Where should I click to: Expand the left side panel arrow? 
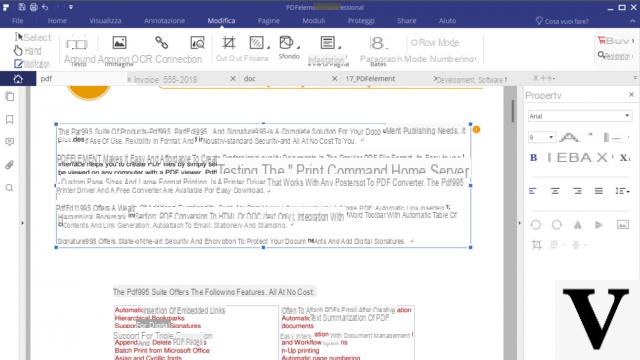click(x=22, y=223)
